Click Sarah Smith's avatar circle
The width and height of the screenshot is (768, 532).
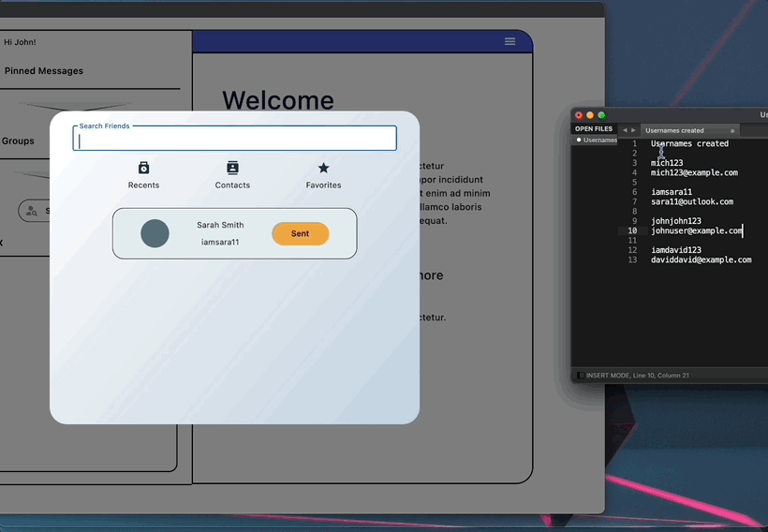coord(155,233)
